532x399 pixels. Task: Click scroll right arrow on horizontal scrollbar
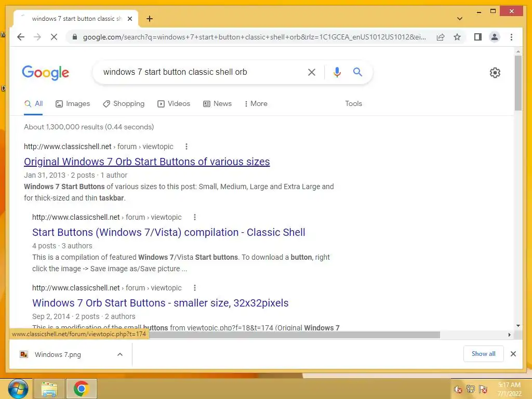pos(510,335)
